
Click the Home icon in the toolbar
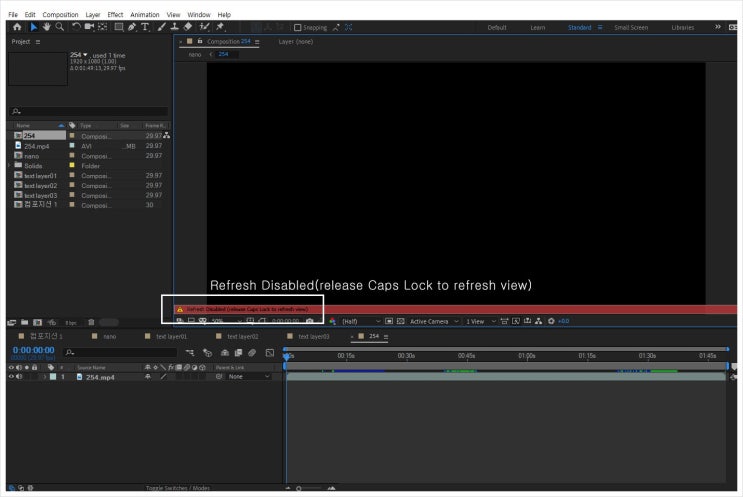17,27
